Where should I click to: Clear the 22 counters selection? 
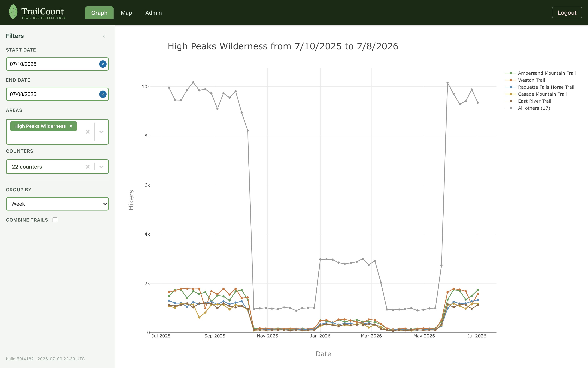(x=88, y=167)
